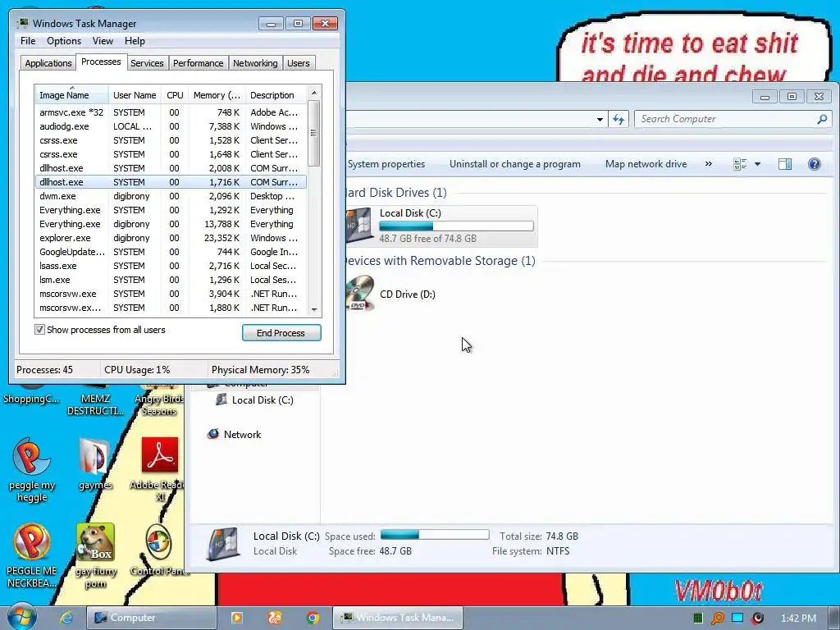840x630 pixels.
Task: Click the blue monitor tray icon
Action: click(737, 618)
